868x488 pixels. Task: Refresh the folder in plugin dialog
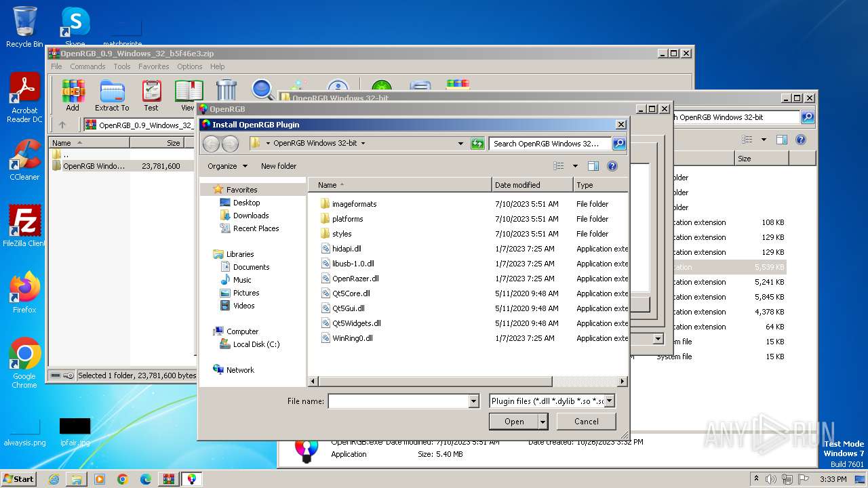(478, 144)
